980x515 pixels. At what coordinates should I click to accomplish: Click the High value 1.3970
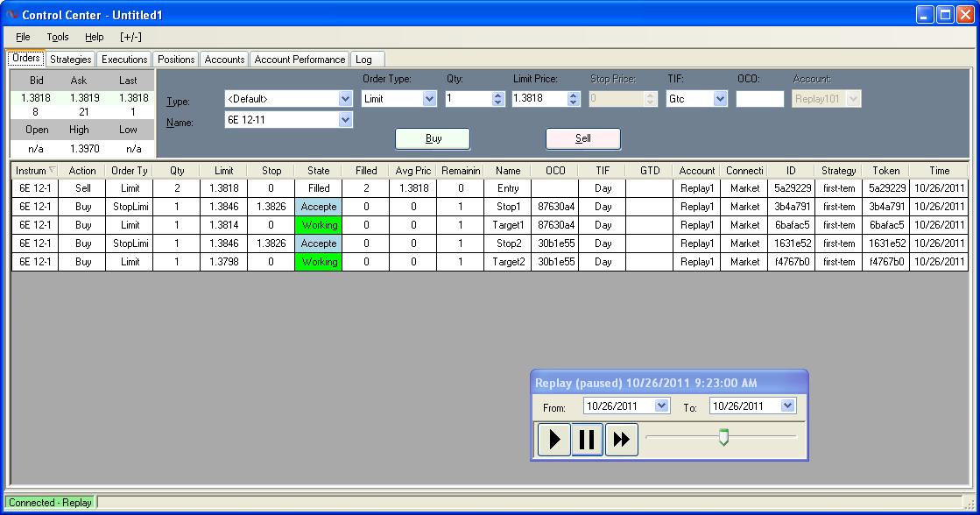(84, 149)
